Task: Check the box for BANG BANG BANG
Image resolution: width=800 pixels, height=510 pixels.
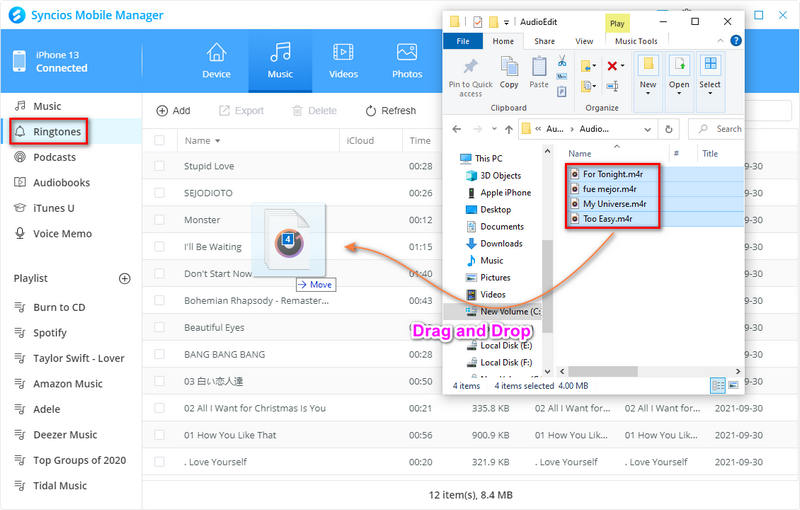Action: (159, 354)
